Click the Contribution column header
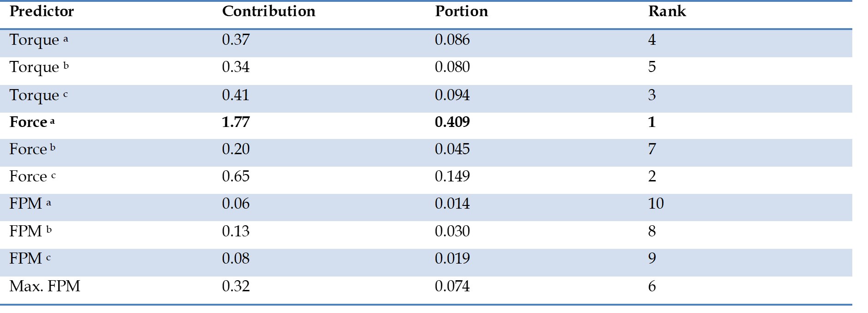This screenshot has height=313, width=868. point(268,12)
